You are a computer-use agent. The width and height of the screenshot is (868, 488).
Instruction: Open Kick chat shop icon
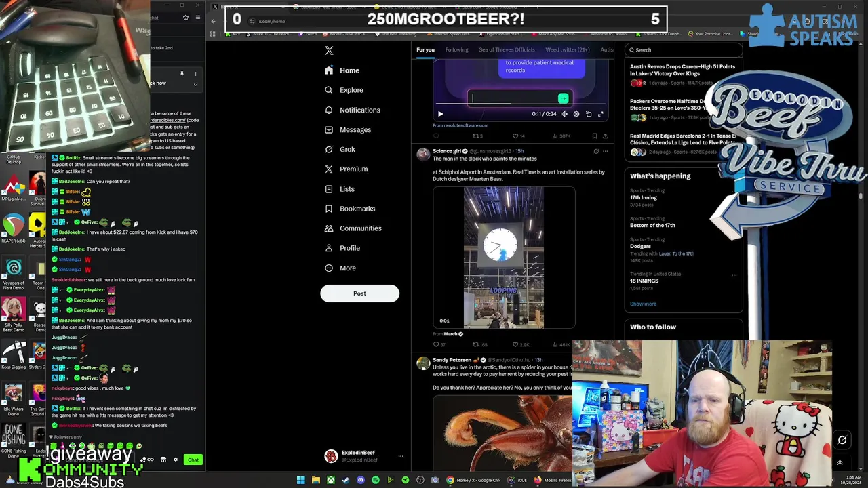pos(163,460)
